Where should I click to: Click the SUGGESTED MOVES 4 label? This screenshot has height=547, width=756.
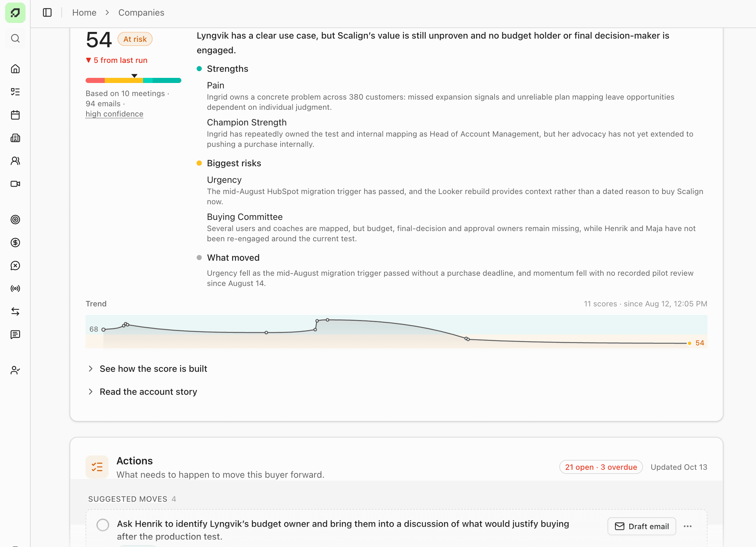(x=132, y=499)
